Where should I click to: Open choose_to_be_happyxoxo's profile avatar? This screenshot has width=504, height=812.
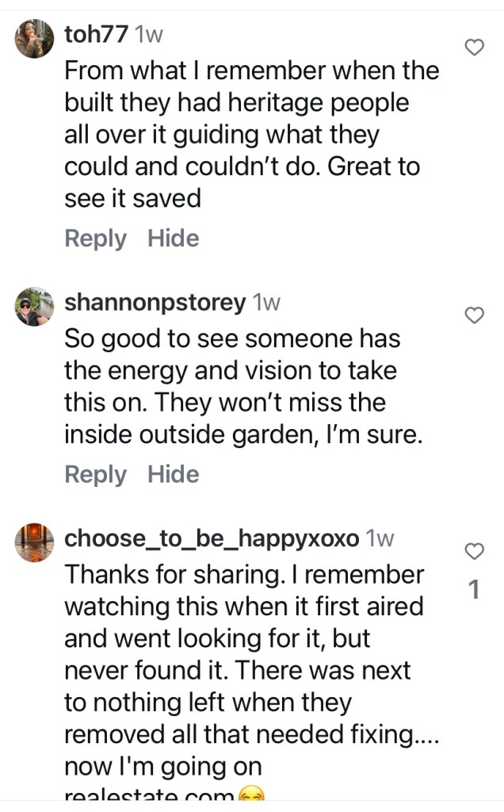click(x=34, y=542)
